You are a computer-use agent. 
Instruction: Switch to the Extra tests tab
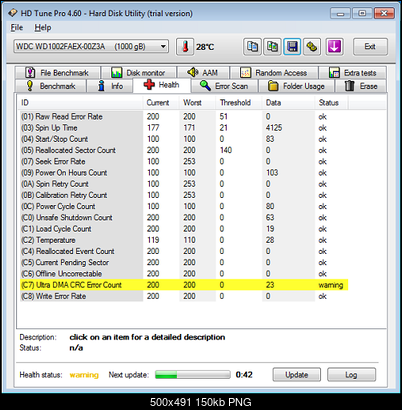click(353, 72)
